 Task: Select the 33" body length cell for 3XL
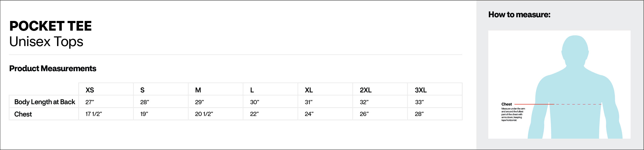click(419, 102)
